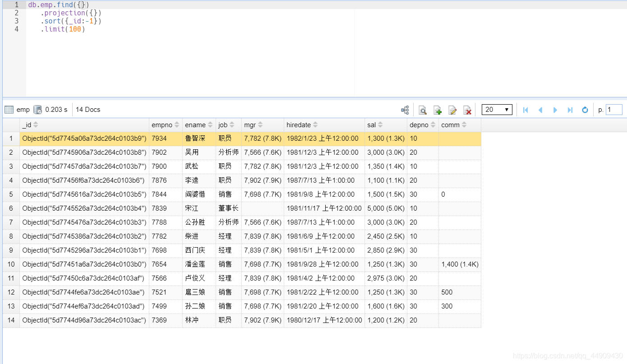Click depno cell in 西门庆 row

coord(423,250)
